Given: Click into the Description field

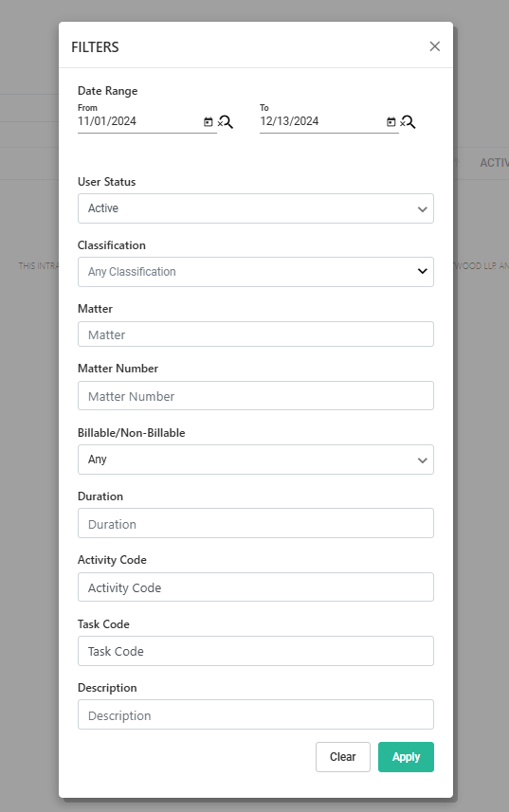Looking at the screenshot, I should (x=256, y=714).
